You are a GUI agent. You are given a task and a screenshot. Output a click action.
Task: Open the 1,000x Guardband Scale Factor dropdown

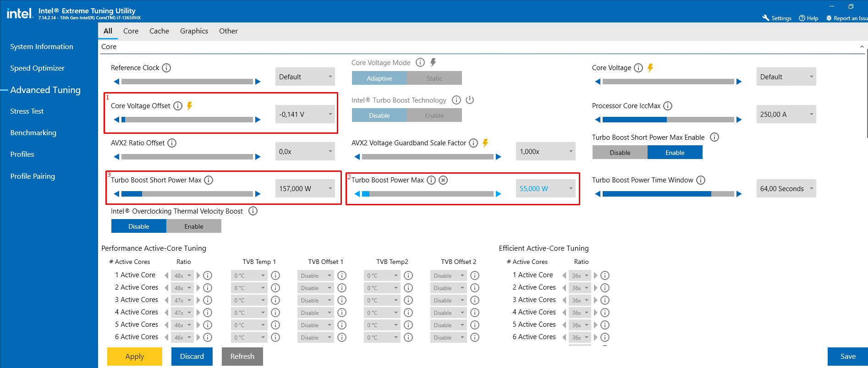[x=546, y=151]
